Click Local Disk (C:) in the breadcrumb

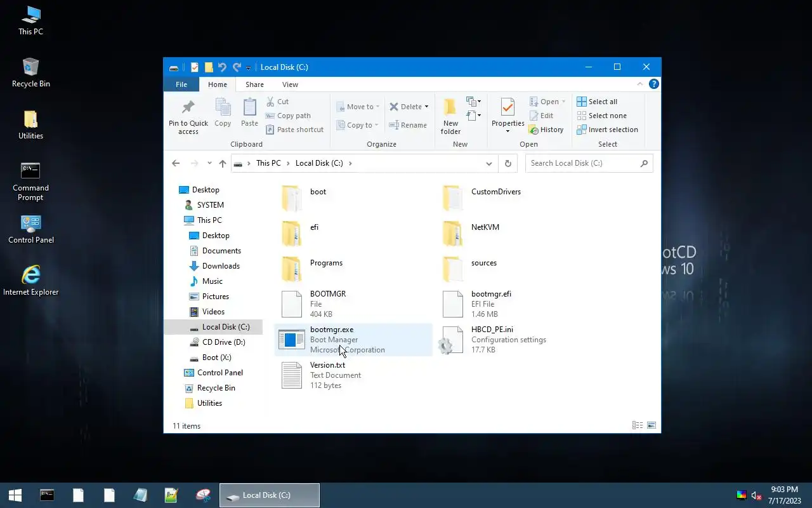pyautogui.click(x=319, y=163)
